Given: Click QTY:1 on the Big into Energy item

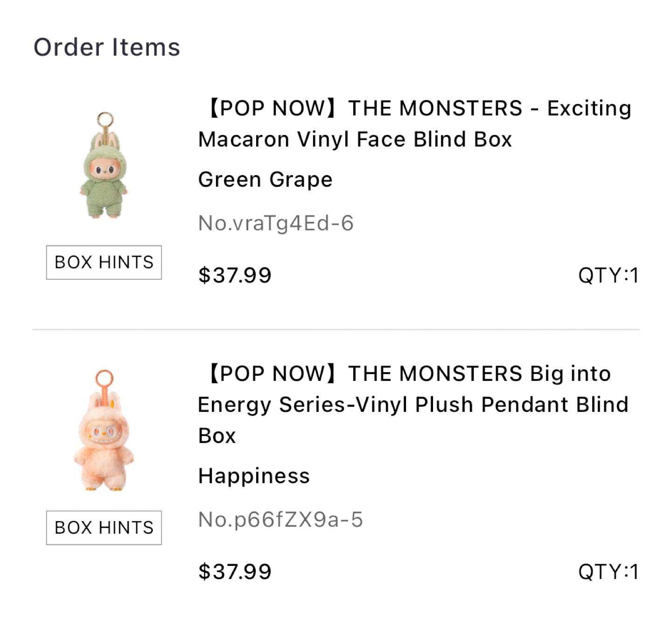Looking at the screenshot, I should pyautogui.click(x=608, y=572).
